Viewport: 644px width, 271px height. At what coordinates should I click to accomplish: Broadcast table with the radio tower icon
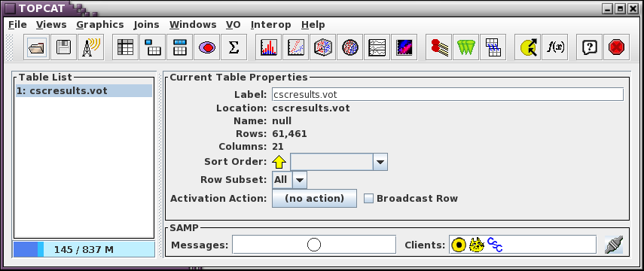90,47
